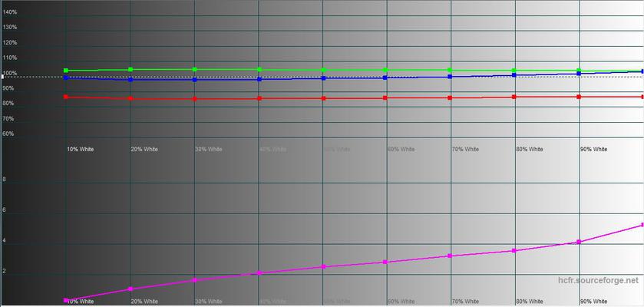Select red data point at 20% White

130,98
